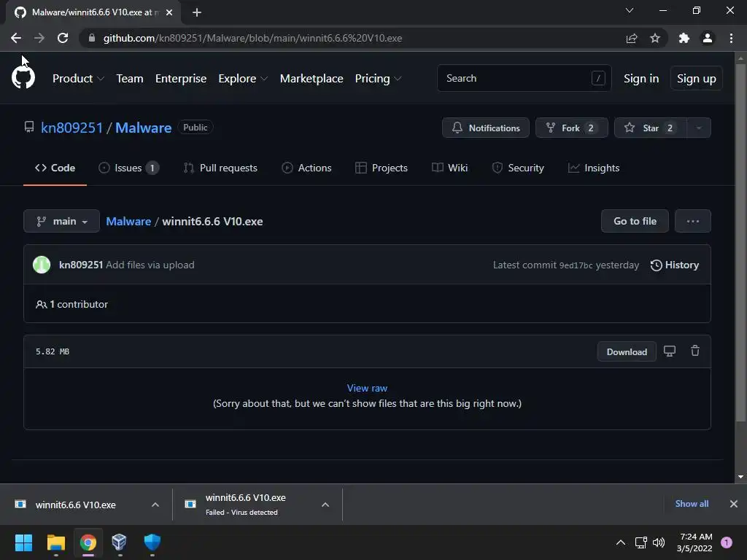Screen dimensions: 747x560
Task: Open the Security tab
Action: click(518, 168)
